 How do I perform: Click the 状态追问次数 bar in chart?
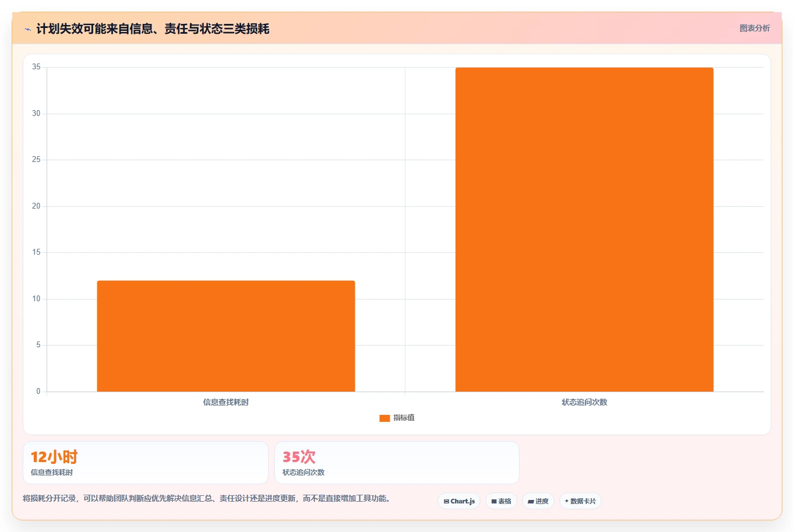tap(584, 230)
